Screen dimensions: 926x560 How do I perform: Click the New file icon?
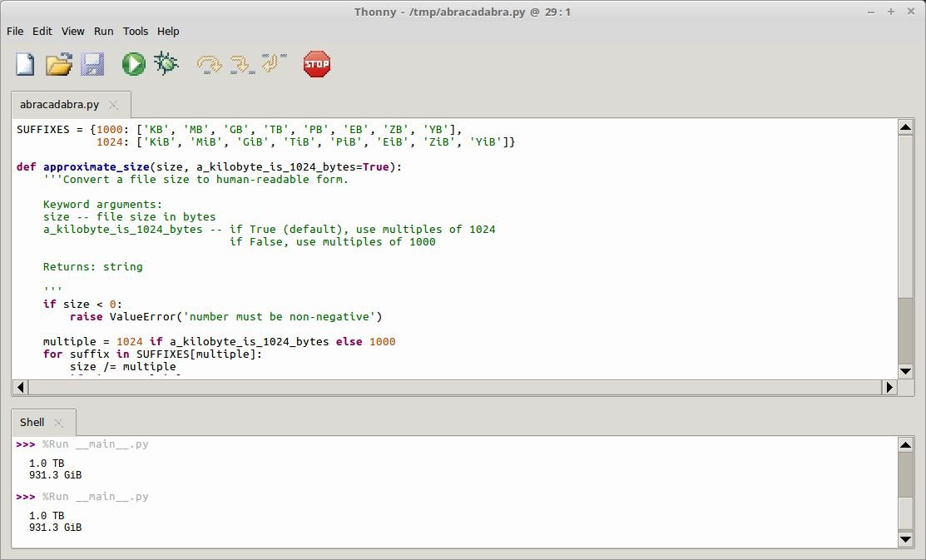(25, 64)
